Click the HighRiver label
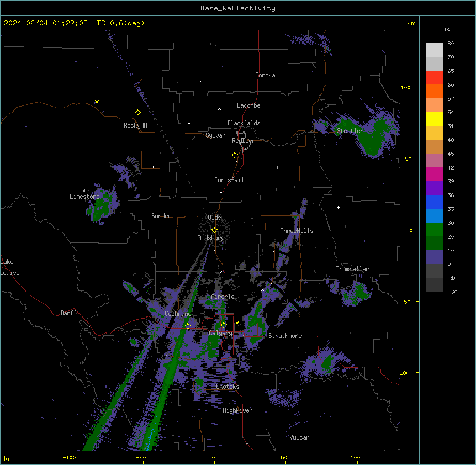 pyautogui.click(x=237, y=410)
